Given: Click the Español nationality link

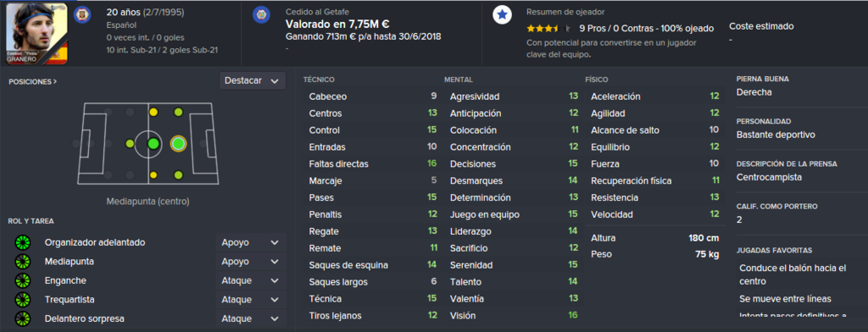Looking at the screenshot, I should click(121, 25).
